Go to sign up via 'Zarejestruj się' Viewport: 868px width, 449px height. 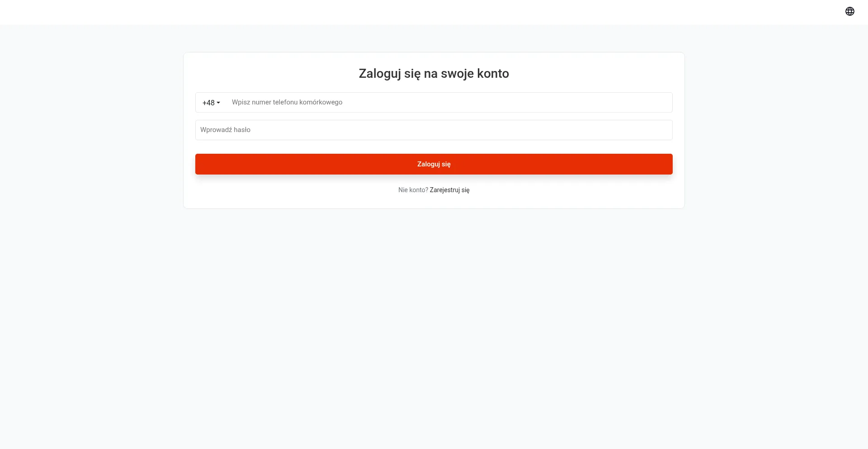[x=449, y=190]
